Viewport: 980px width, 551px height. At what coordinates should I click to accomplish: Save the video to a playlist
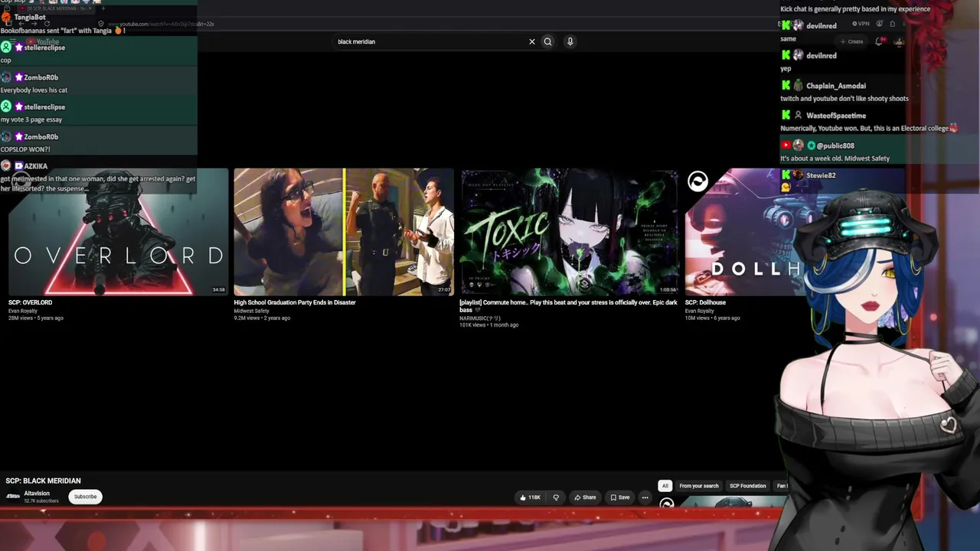(620, 497)
